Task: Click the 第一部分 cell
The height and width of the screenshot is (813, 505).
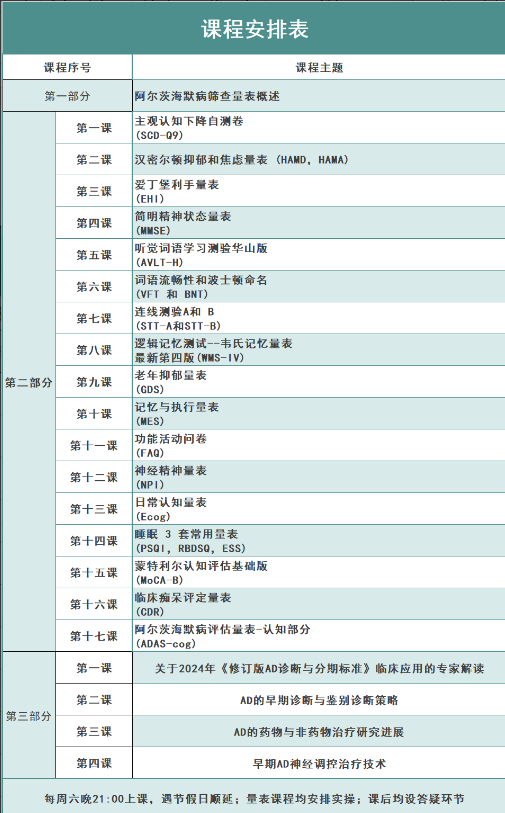Action: [67, 96]
